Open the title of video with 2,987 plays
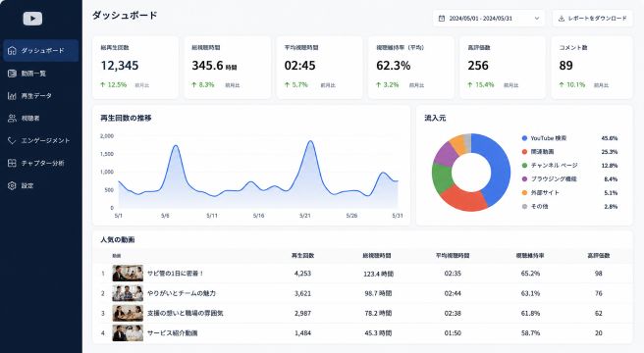The width and height of the screenshot is (644, 353). pyautogui.click(x=185, y=313)
